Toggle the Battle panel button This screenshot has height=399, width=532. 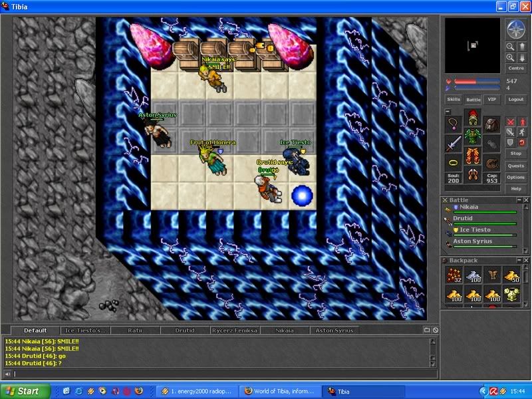pyautogui.click(x=473, y=99)
